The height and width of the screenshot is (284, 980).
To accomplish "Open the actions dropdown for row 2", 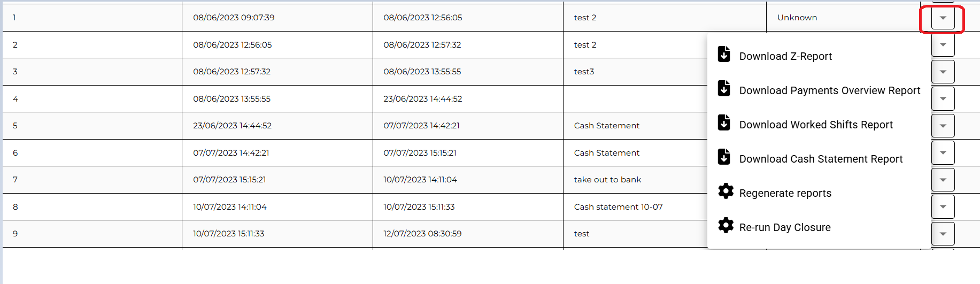I will [943, 45].
